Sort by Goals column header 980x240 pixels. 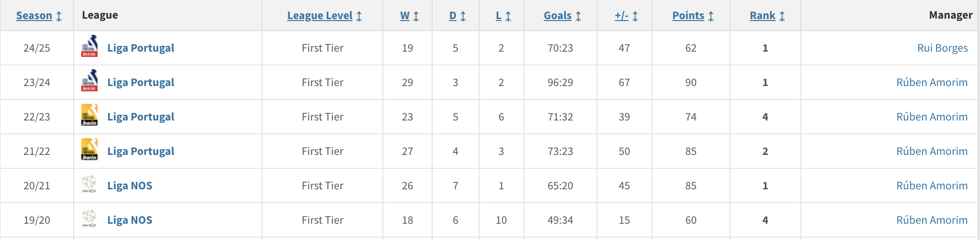point(562,15)
